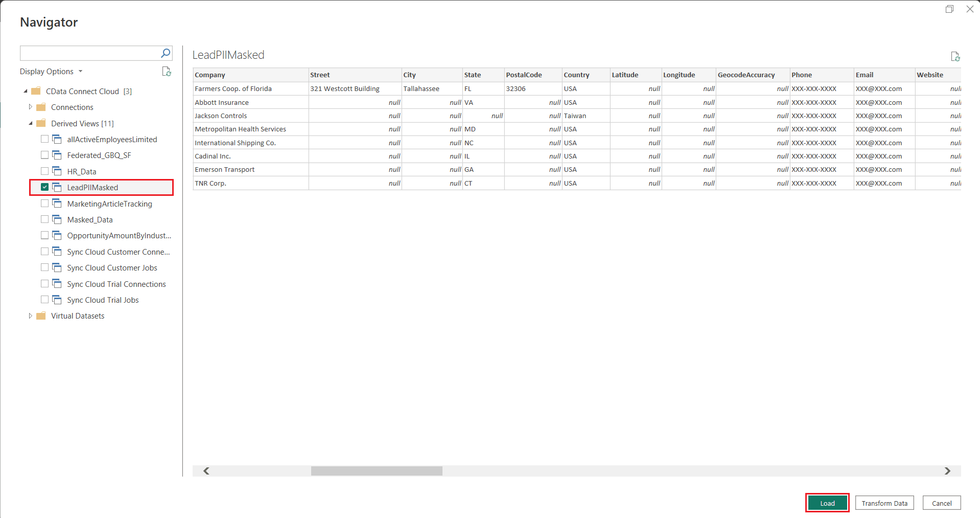Image resolution: width=980 pixels, height=518 pixels.
Task: Click the search magnifier icon
Action: (x=165, y=53)
